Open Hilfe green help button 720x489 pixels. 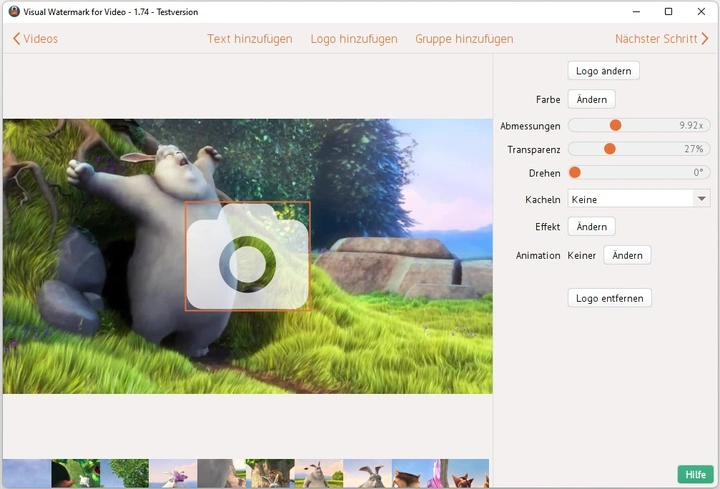coord(695,474)
